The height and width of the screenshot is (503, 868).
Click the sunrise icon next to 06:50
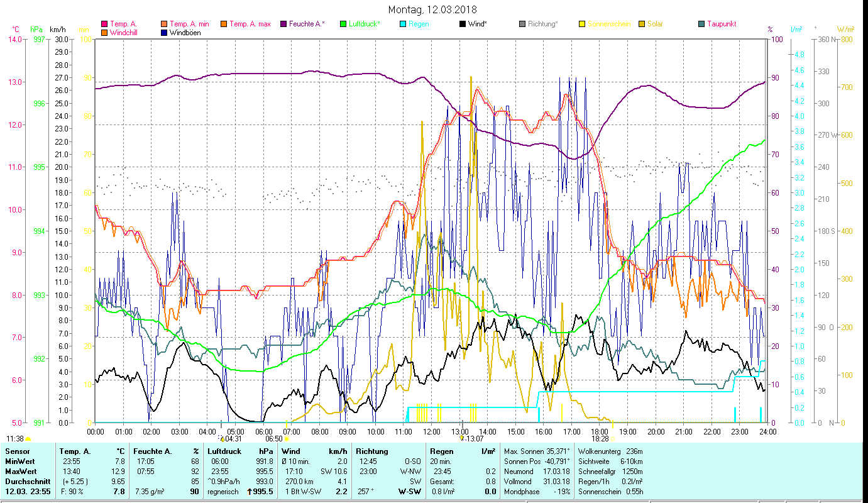(x=287, y=439)
